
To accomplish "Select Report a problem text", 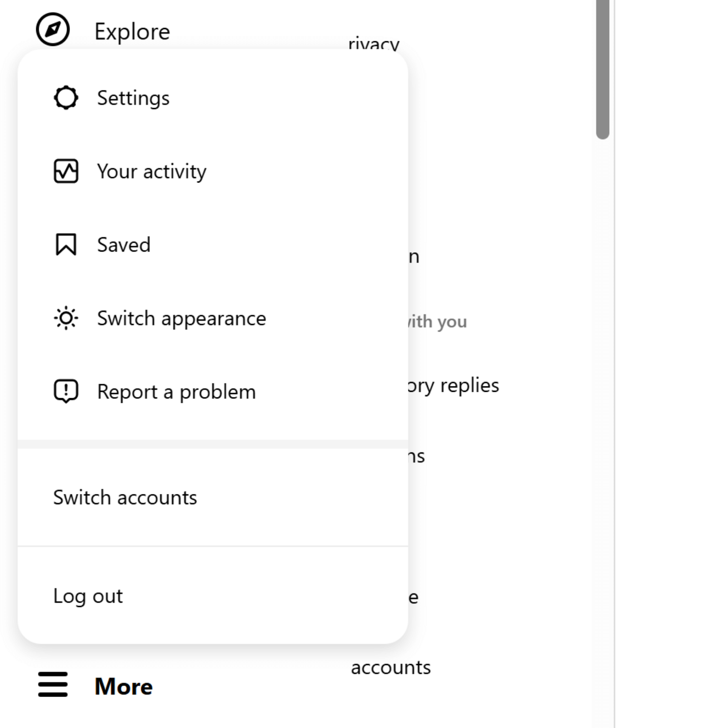I will [176, 391].
